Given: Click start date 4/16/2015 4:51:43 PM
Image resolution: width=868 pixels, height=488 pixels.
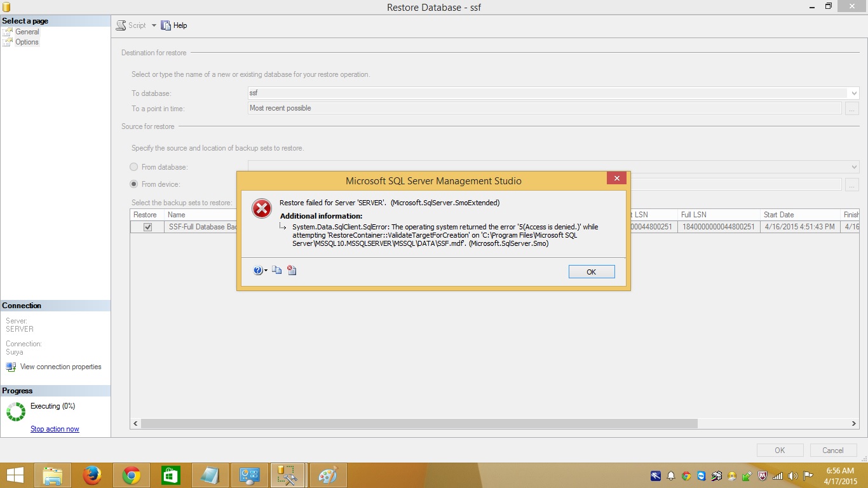Looking at the screenshot, I should [799, 227].
